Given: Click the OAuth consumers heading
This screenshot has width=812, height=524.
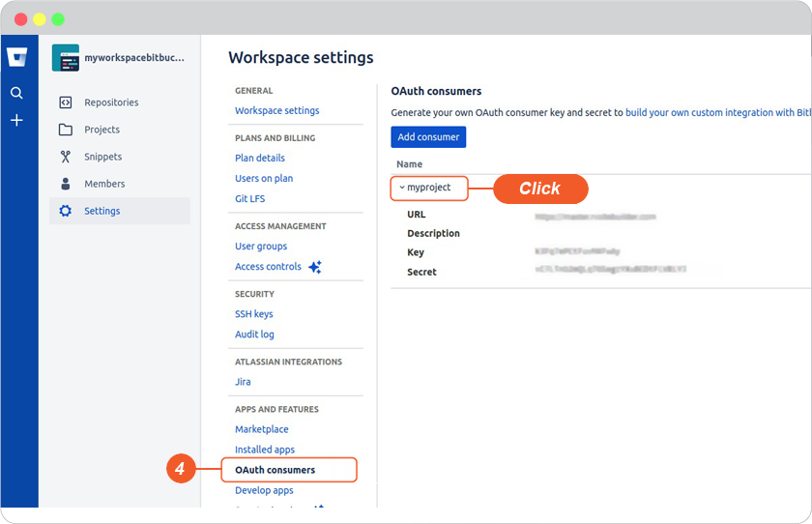Looking at the screenshot, I should 436,91.
